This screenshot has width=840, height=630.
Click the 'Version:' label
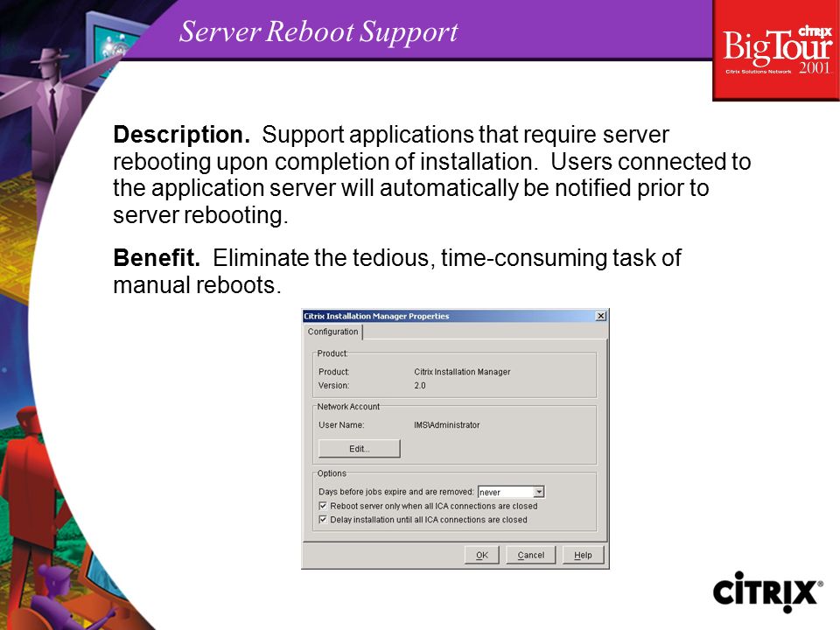pos(333,386)
